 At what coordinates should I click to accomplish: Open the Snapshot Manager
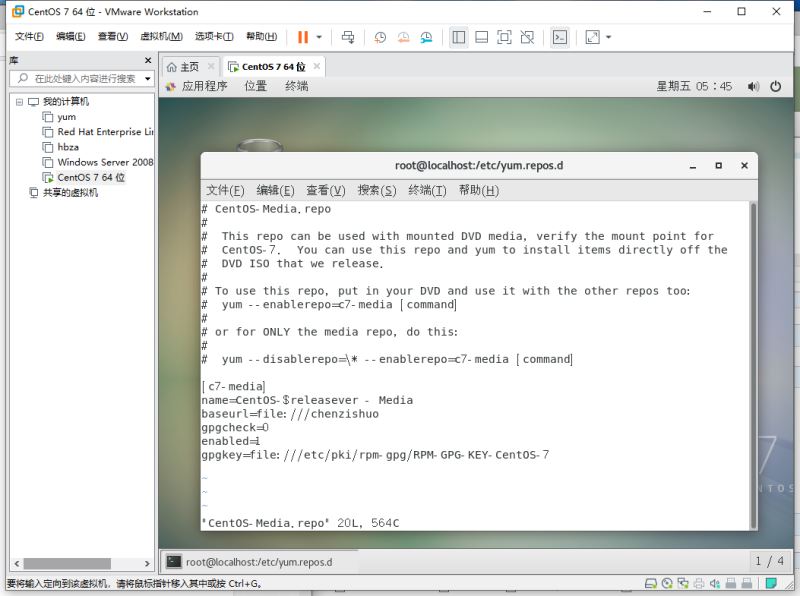(425, 37)
